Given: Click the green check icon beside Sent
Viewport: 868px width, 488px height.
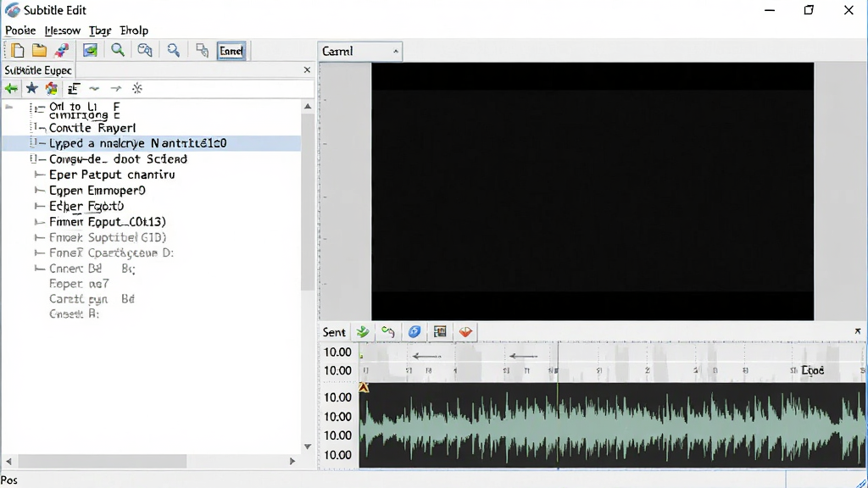Looking at the screenshot, I should [x=363, y=332].
